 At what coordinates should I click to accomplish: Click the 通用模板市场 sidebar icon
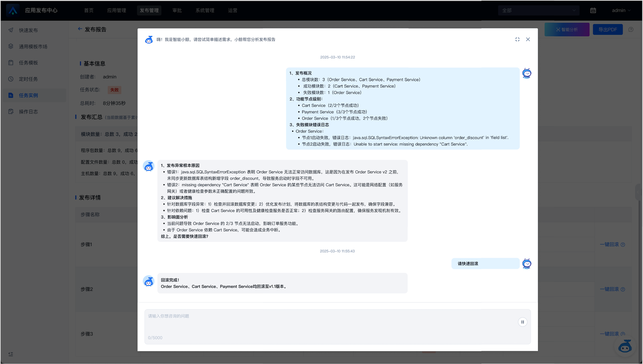[11, 46]
